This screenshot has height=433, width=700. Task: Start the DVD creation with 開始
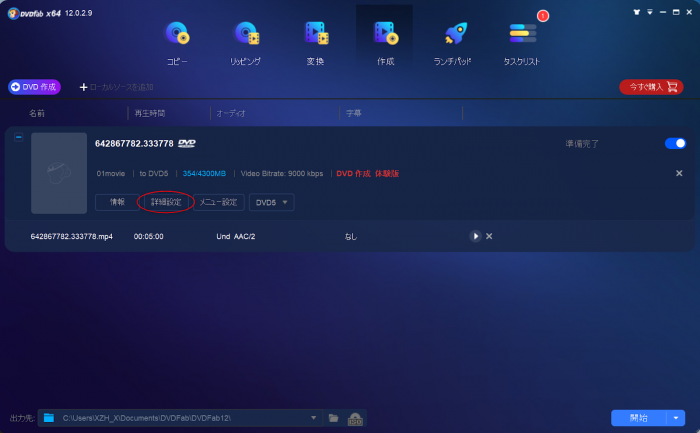638,418
